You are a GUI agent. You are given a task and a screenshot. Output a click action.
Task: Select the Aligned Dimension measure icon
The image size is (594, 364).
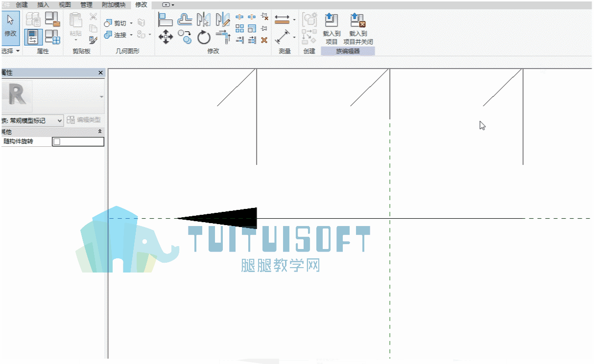pos(282,20)
